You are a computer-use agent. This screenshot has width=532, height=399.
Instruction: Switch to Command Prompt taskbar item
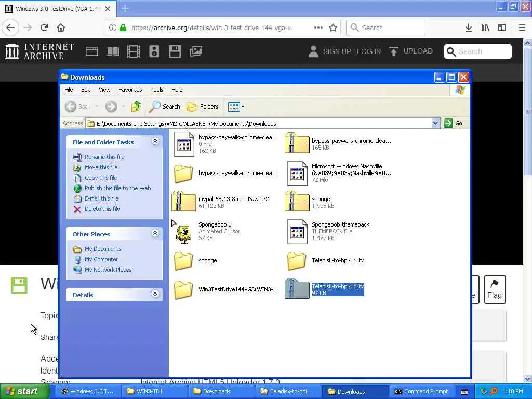422,392
